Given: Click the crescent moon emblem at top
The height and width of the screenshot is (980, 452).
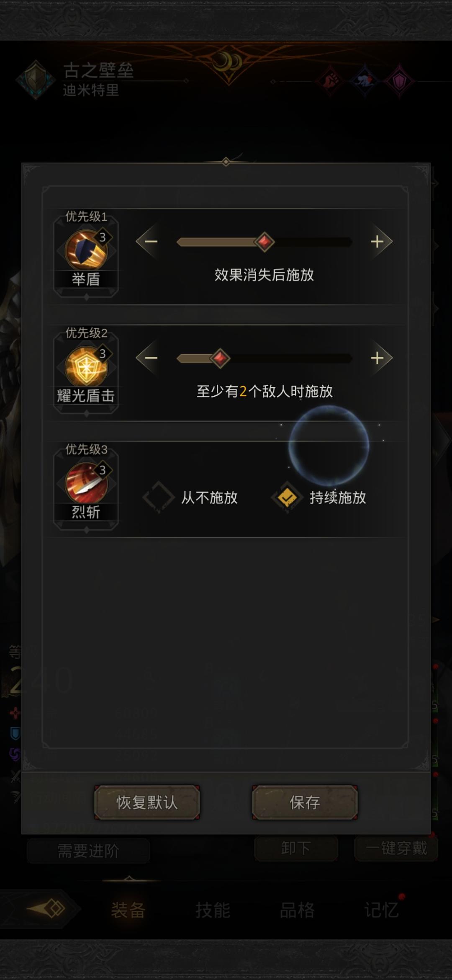Looking at the screenshot, I should 227,63.
